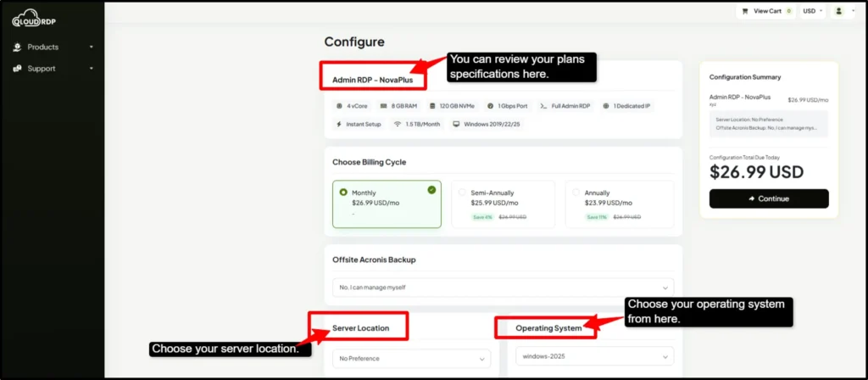Image resolution: width=868 pixels, height=380 pixels.
Task: Click the $26.99 USD total amount
Action: [756, 171]
